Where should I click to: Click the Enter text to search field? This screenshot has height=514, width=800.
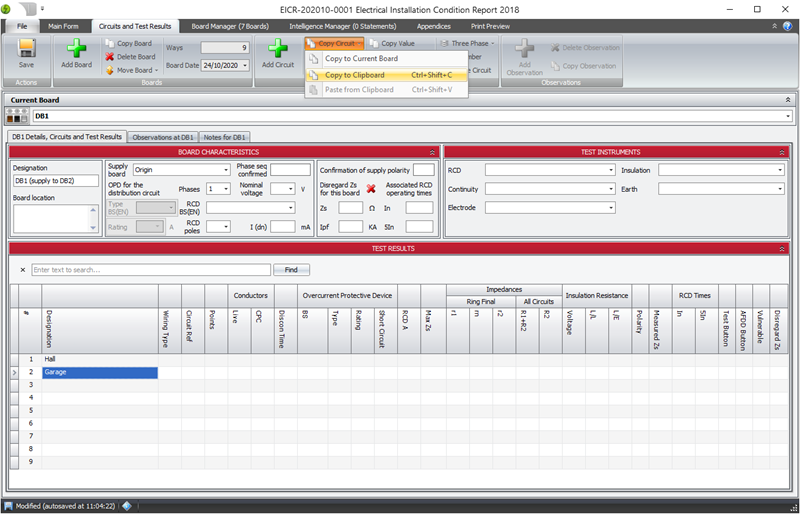(x=151, y=270)
